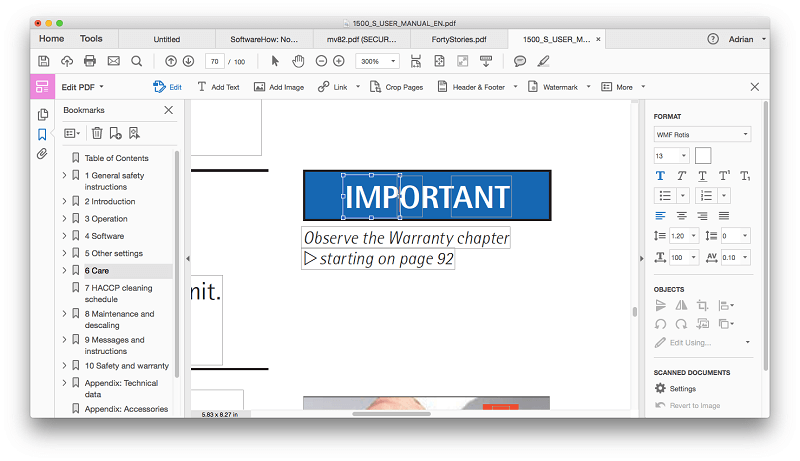Open the font color swatch
Viewport: 800px width, 461px height.
[x=703, y=156]
